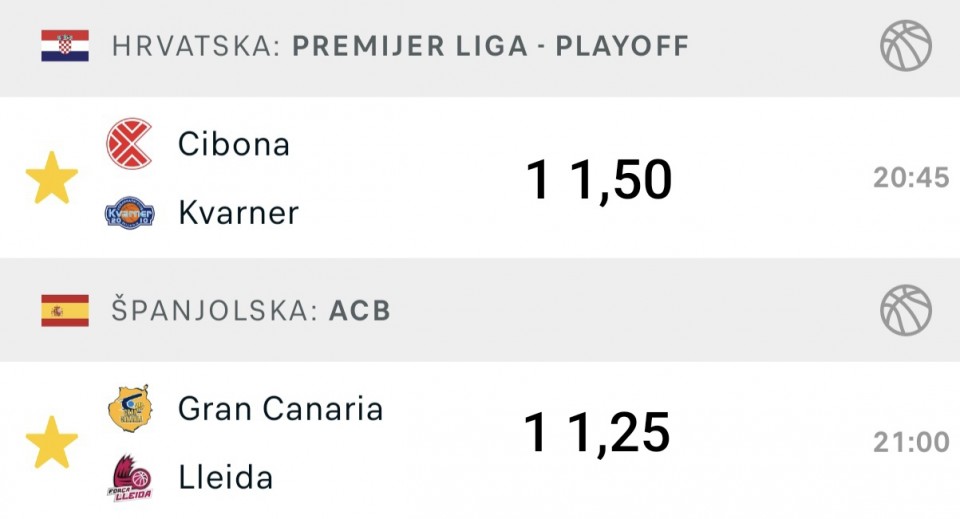Click the Gran Canaria team logo

pos(130,408)
